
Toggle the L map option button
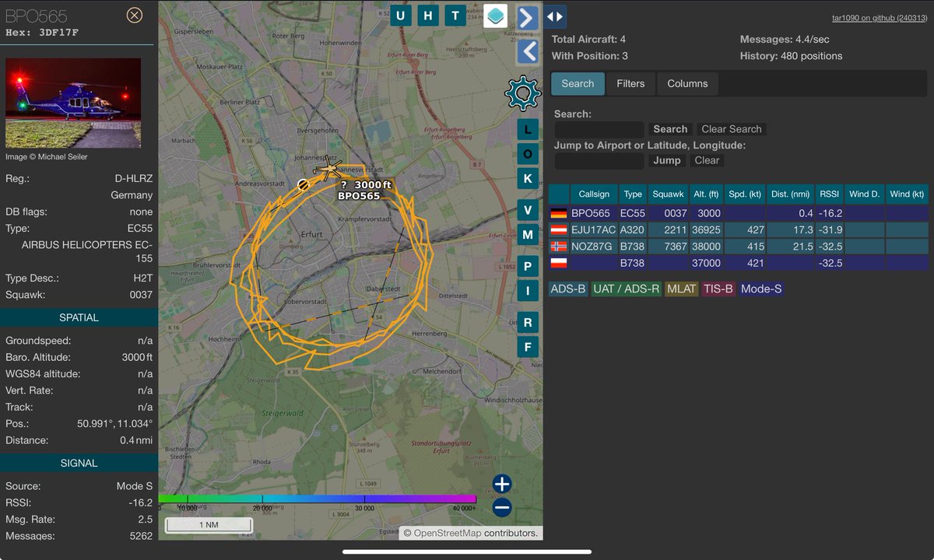point(528,130)
